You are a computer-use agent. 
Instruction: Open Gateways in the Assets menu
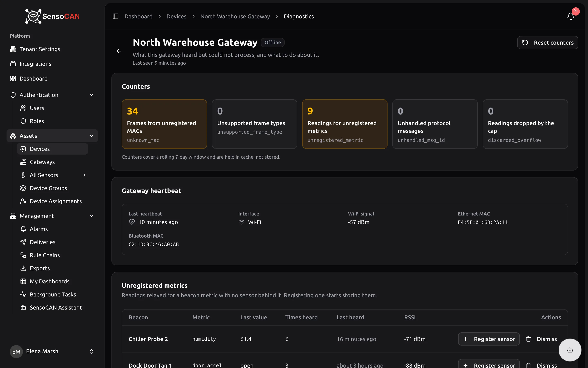pos(52,162)
